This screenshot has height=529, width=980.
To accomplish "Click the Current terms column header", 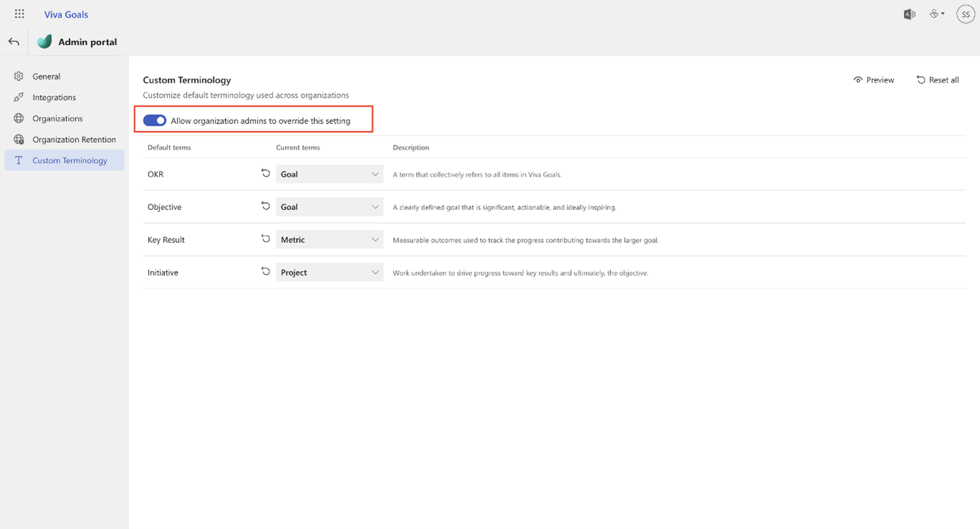I will pos(298,148).
